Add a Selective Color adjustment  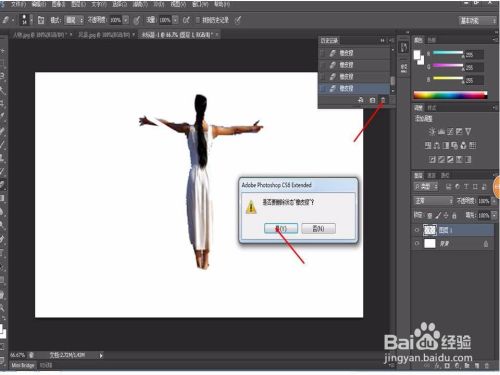[459, 159]
